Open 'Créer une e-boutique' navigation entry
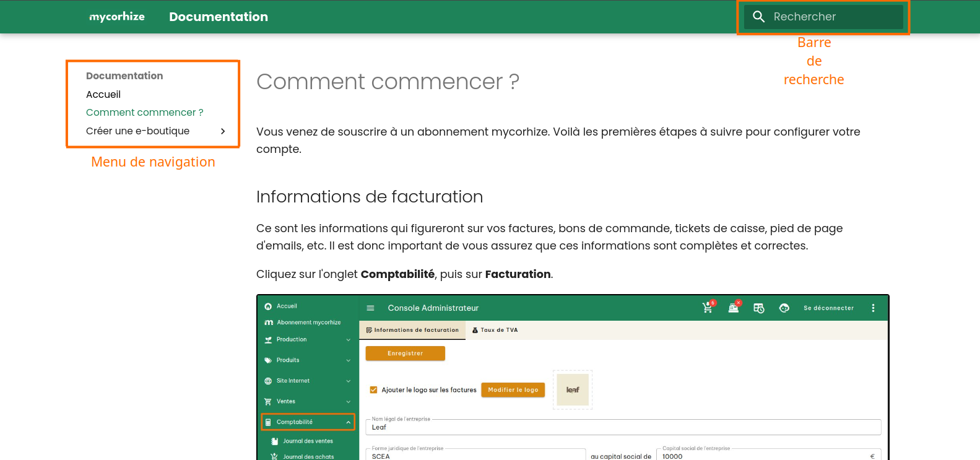980x460 pixels. 137,131
